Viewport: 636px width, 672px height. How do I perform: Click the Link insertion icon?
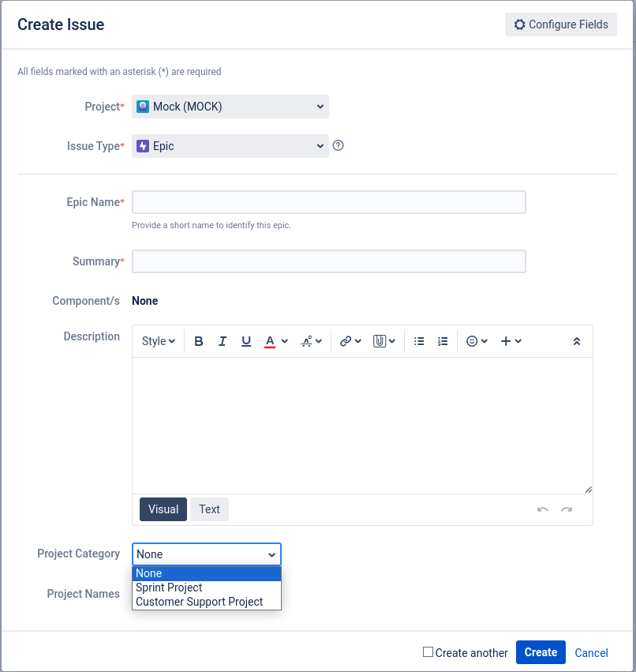[x=345, y=341]
